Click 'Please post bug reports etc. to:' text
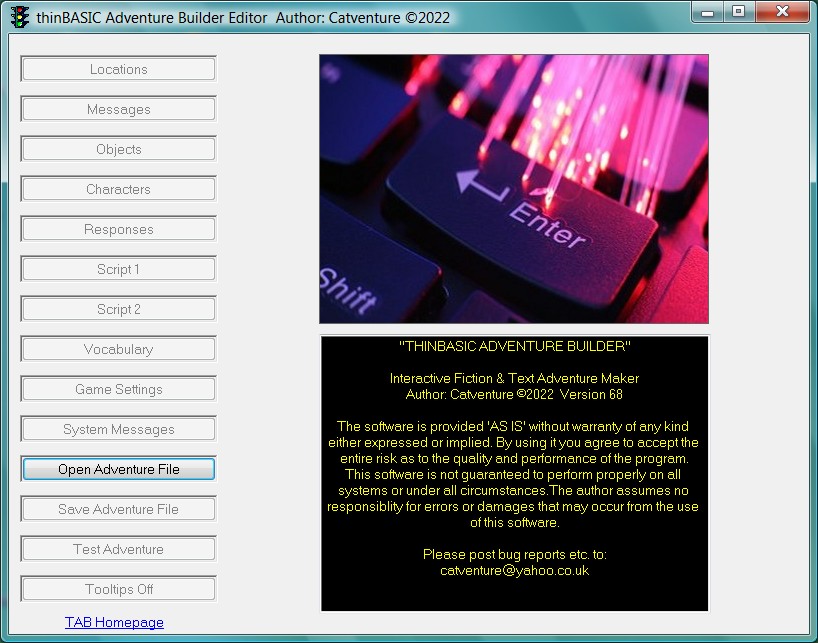The height and width of the screenshot is (643, 818). tap(514, 554)
